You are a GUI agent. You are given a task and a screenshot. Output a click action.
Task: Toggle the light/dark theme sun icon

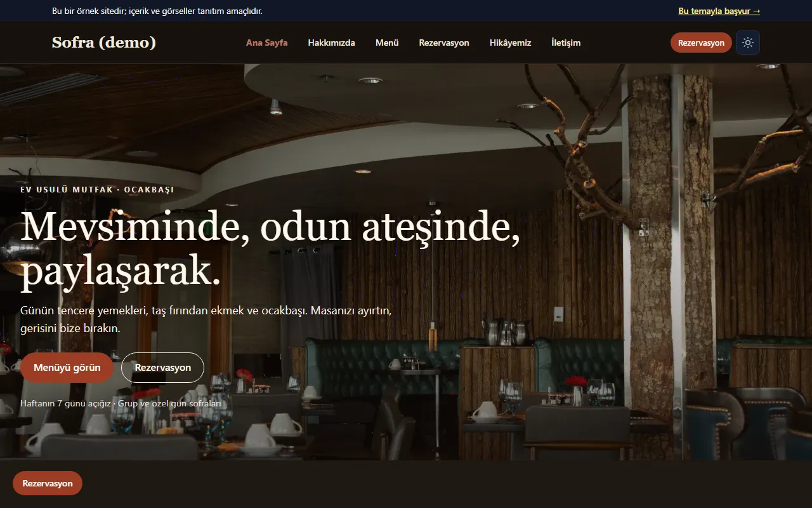tap(748, 43)
